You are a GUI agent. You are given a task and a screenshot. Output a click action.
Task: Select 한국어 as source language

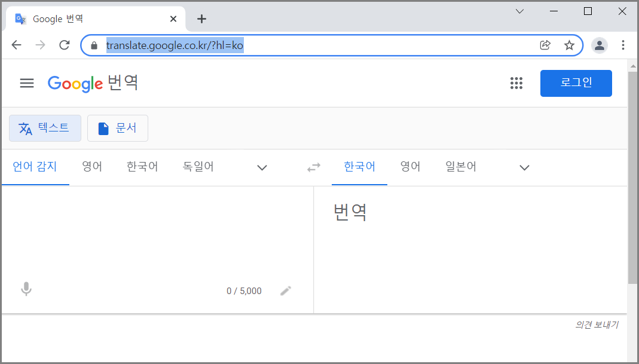142,167
